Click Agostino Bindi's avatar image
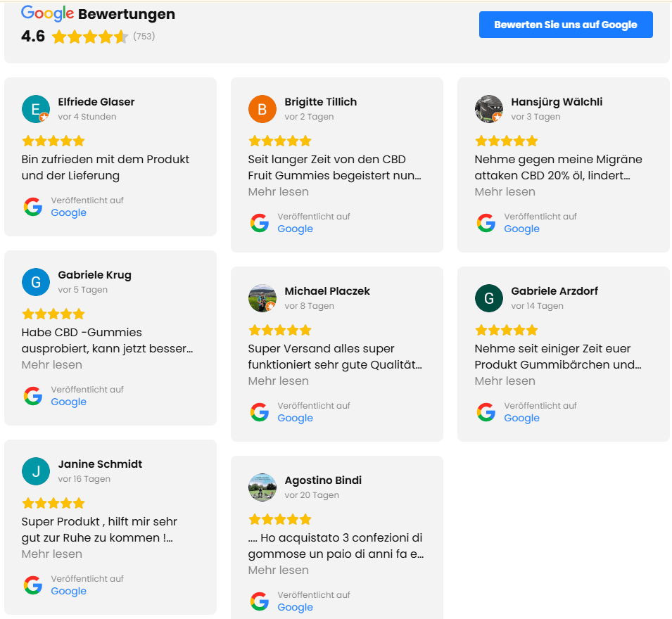Image resolution: width=672 pixels, height=619 pixels. pyautogui.click(x=262, y=487)
